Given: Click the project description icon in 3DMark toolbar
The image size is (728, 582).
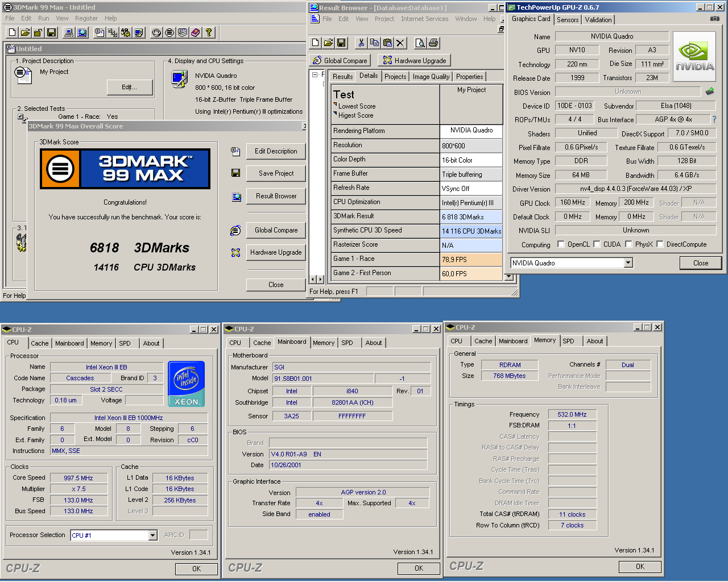Looking at the screenshot, I should (x=100, y=33).
